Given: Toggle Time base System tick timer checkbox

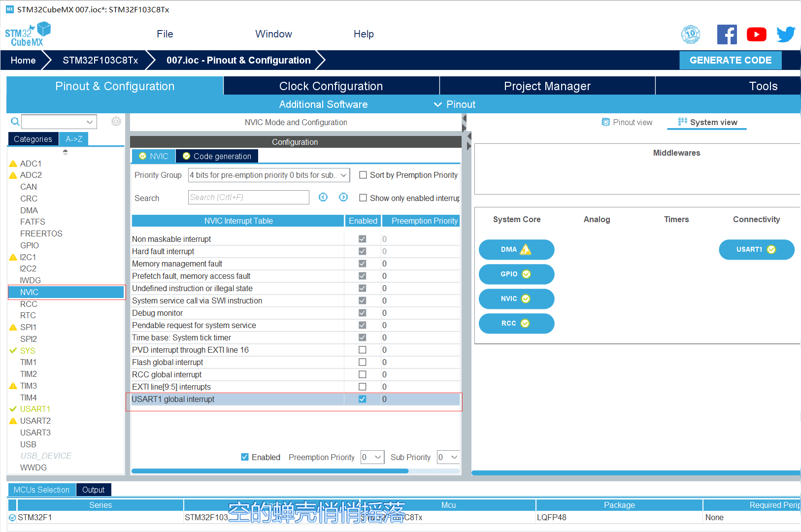Looking at the screenshot, I should point(363,337).
